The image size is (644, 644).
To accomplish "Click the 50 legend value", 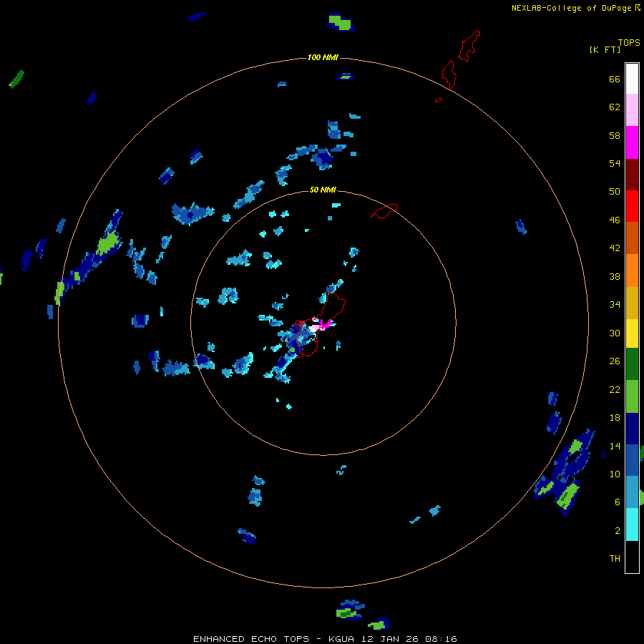I will 615,192.
